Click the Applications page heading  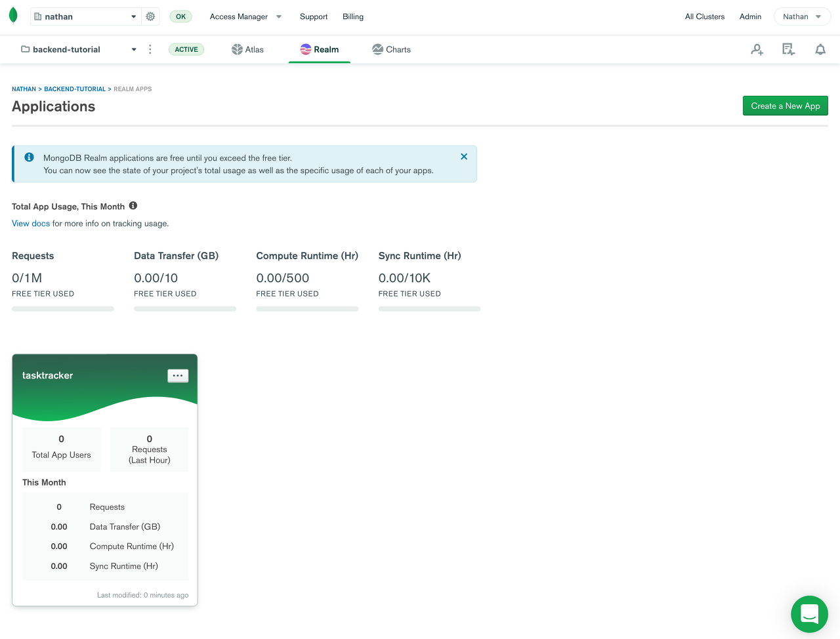(54, 106)
